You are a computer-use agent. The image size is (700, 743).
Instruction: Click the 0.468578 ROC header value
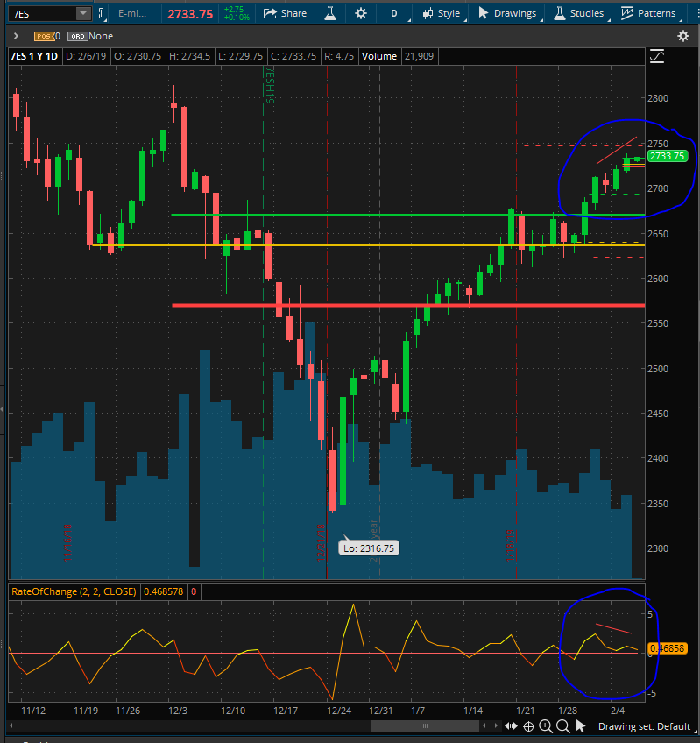click(x=164, y=591)
